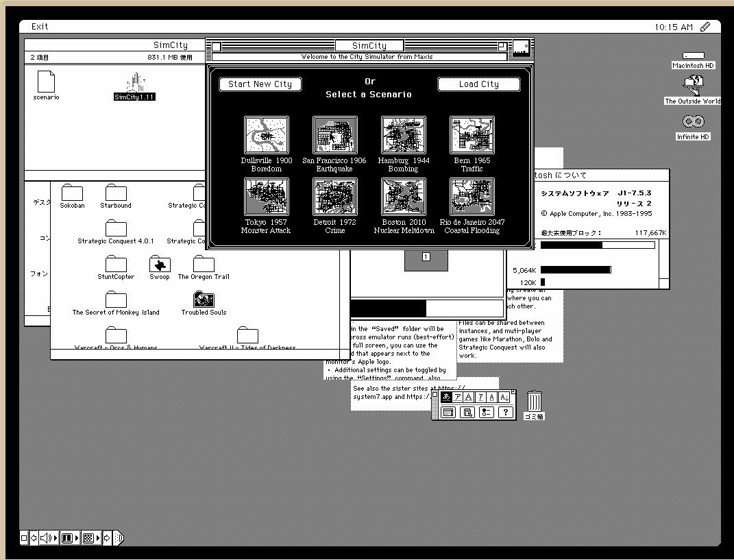Select the Strategic Conquest 4.0.1 folder
The image size is (734, 560).
116,232
